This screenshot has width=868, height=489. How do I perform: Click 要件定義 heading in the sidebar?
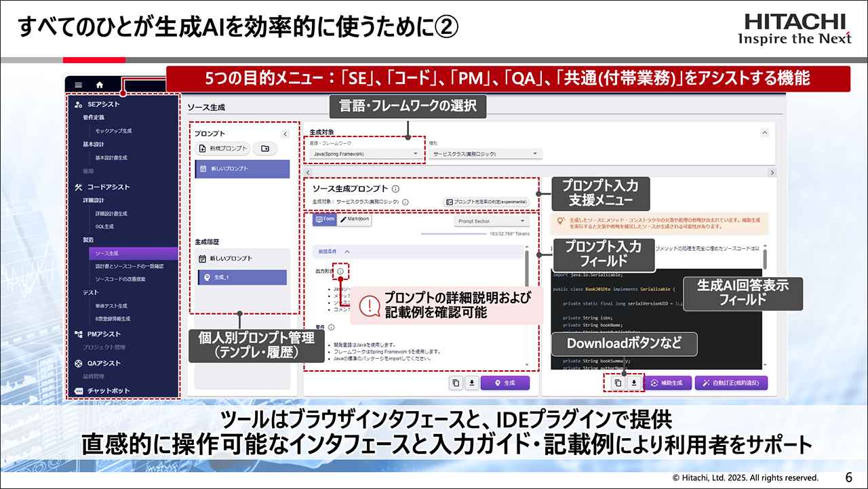94,117
